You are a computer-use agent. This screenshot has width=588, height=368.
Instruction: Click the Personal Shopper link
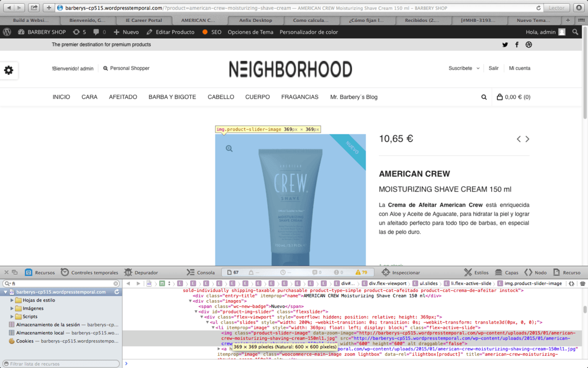[x=126, y=68]
